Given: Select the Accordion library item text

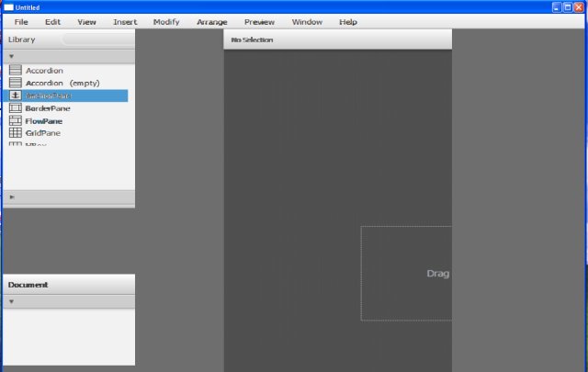Looking at the screenshot, I should (44, 71).
